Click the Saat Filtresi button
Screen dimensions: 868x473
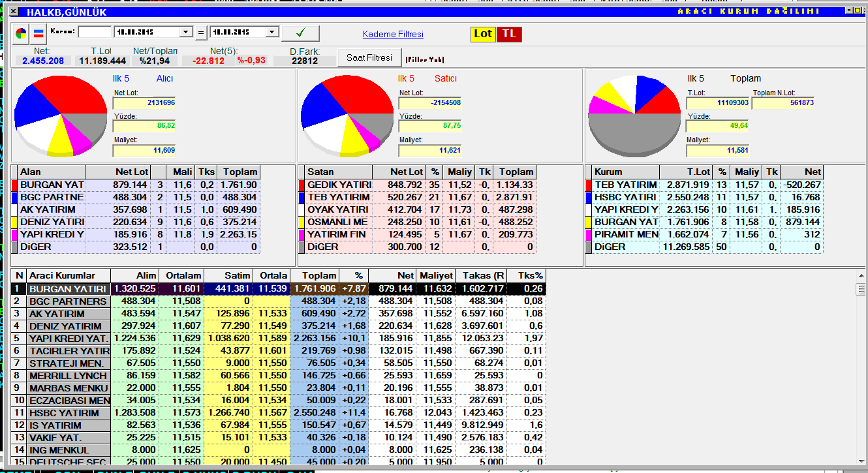369,57
